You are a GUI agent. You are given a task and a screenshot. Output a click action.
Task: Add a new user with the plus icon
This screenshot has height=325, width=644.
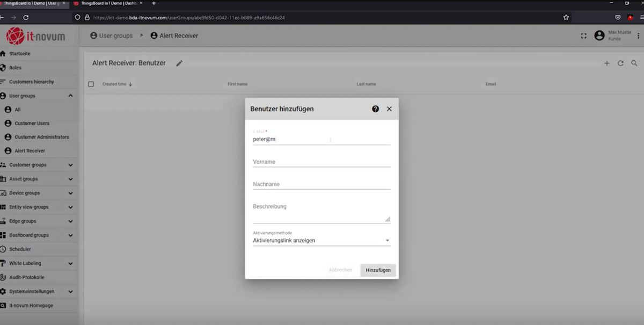point(606,63)
